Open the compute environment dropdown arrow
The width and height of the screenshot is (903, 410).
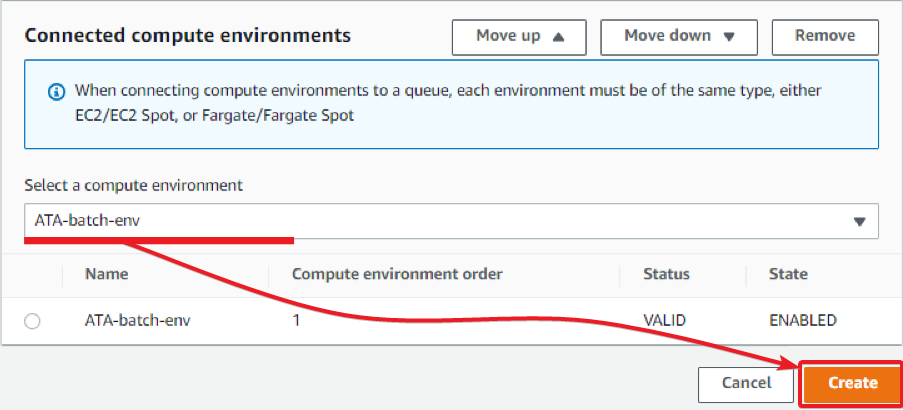(x=860, y=222)
